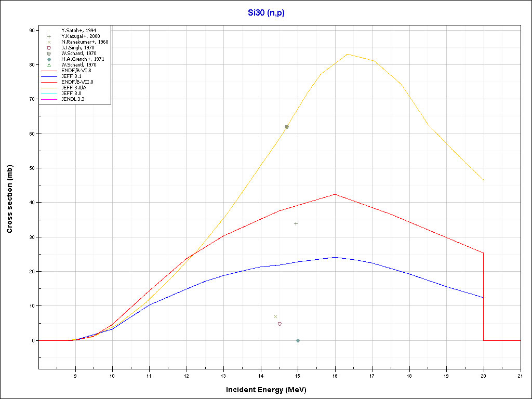Click the 90 tick label on the y-axis
Viewport: 532px width, 399px height.
click(x=32, y=30)
